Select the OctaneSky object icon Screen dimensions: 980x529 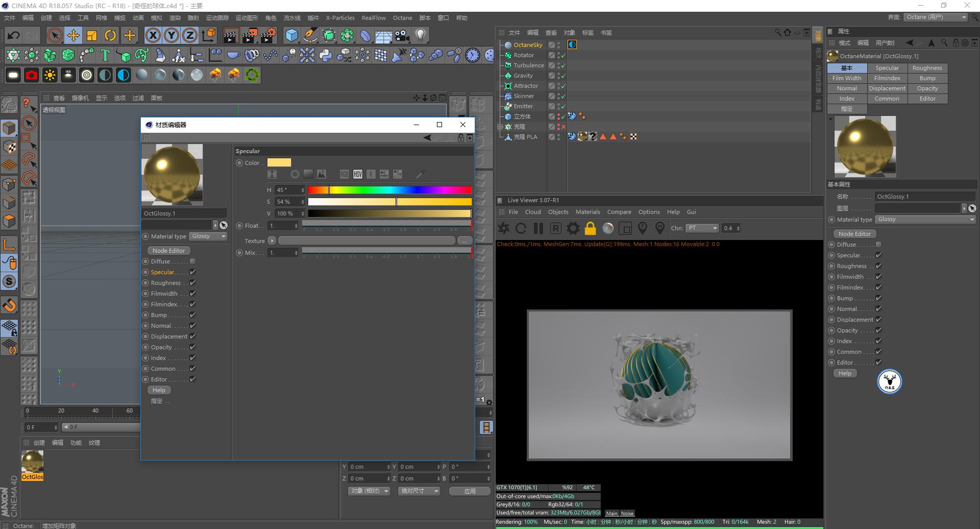point(508,45)
